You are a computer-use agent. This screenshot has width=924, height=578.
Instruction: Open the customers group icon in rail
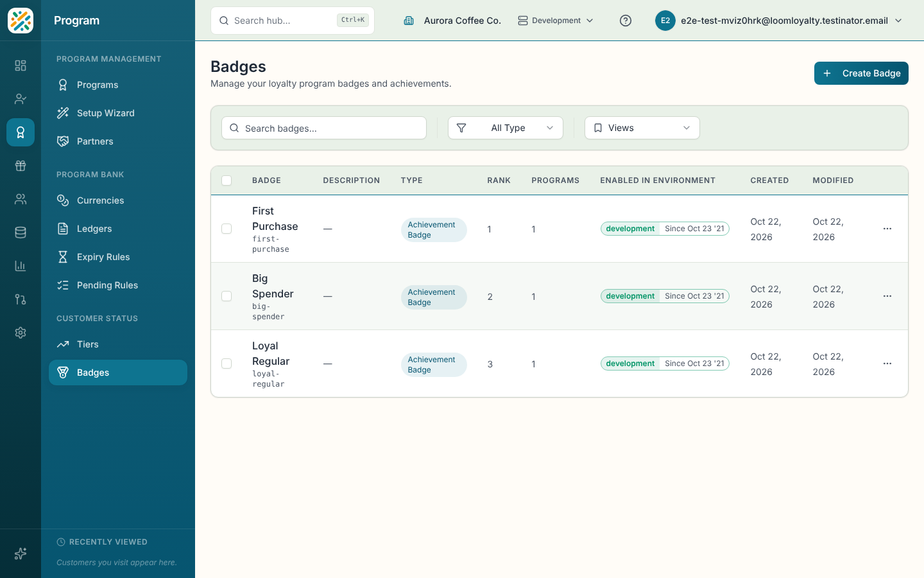tap(21, 199)
